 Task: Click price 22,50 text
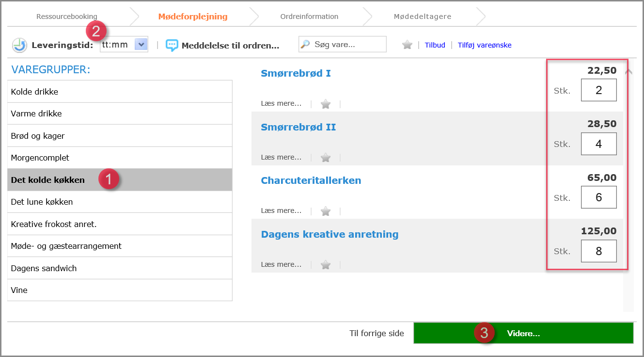point(602,71)
